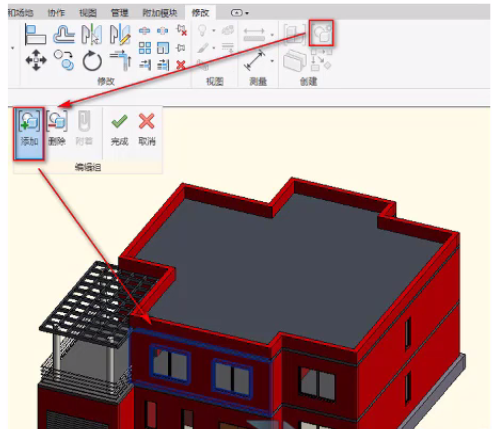Select the Scale tool
The height and width of the screenshot is (429, 492).
(x=163, y=48)
